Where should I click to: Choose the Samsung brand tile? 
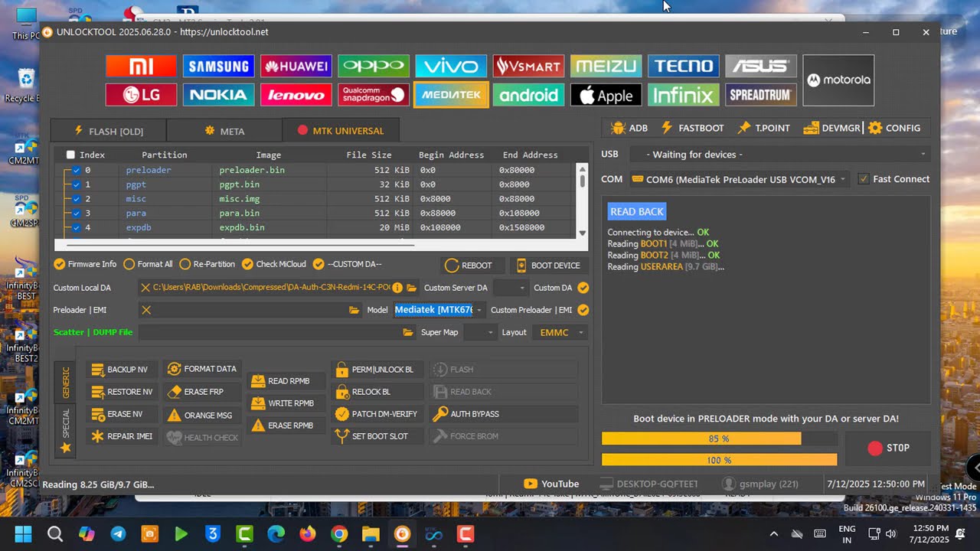[x=218, y=66]
